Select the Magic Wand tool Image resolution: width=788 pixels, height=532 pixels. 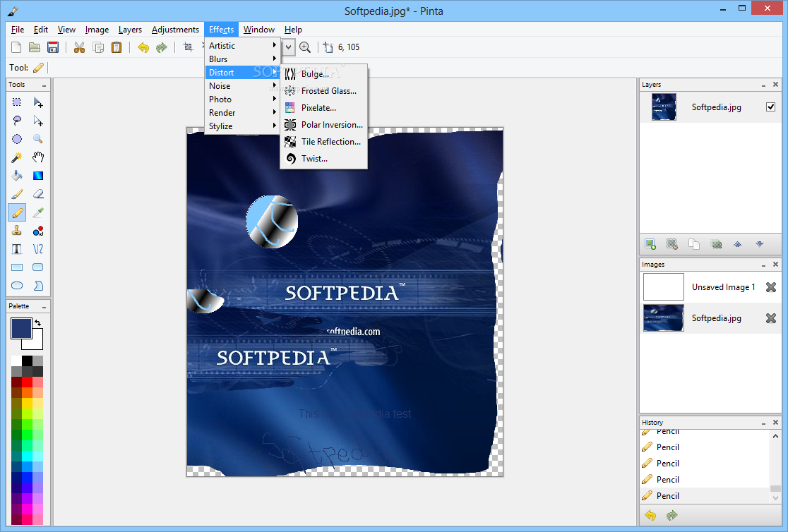(16, 157)
